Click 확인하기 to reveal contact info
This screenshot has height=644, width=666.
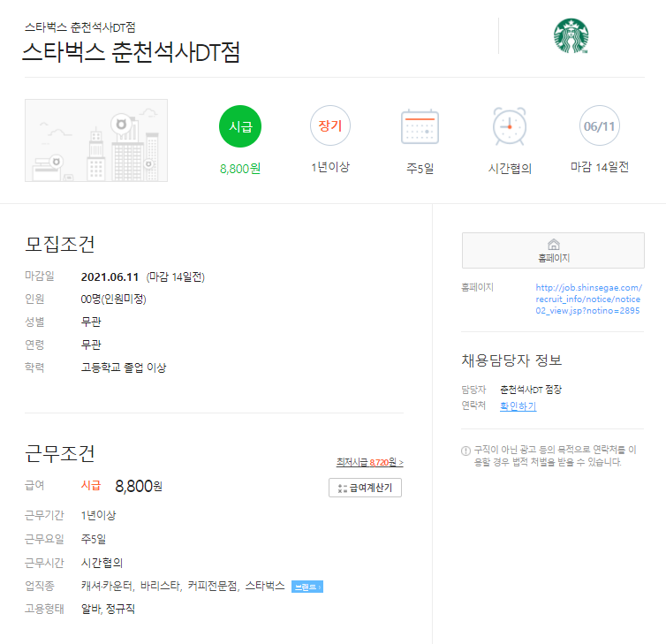point(518,406)
